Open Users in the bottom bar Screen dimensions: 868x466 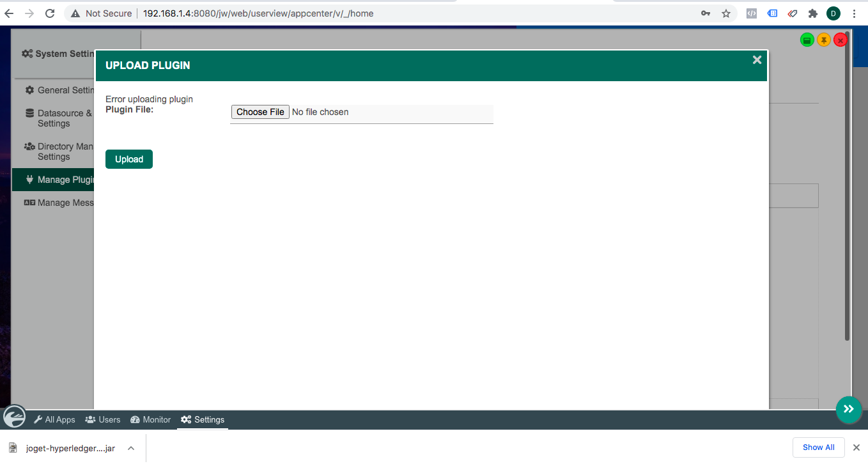click(x=103, y=419)
